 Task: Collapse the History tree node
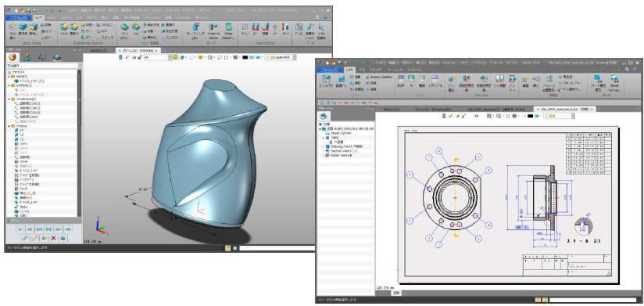coord(9,126)
